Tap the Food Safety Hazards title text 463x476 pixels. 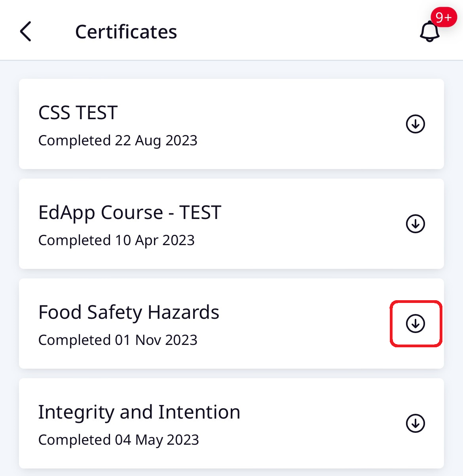pos(129,312)
